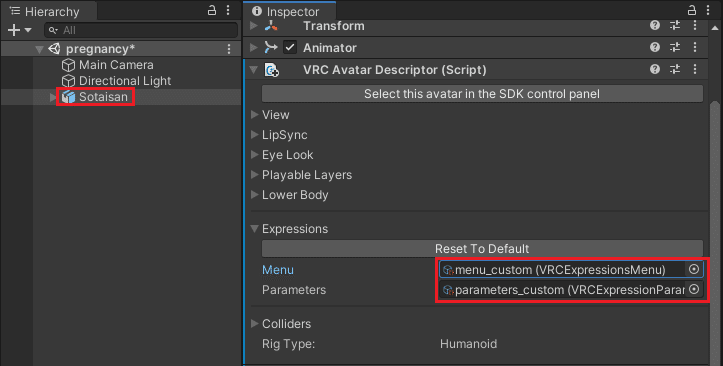This screenshot has height=366, width=723.
Task: Open the Animator component context menu
Action: (695, 47)
